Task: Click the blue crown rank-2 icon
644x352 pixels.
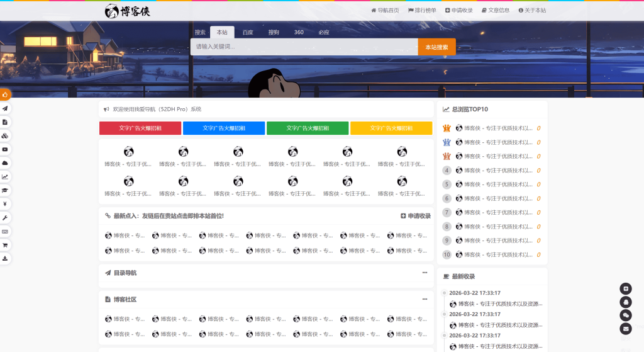Action: (447, 142)
